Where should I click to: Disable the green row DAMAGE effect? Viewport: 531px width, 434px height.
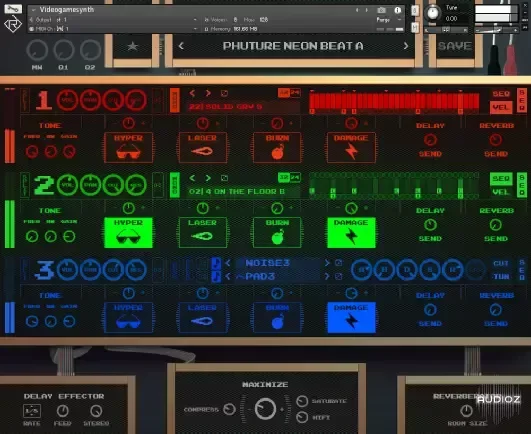click(x=351, y=233)
